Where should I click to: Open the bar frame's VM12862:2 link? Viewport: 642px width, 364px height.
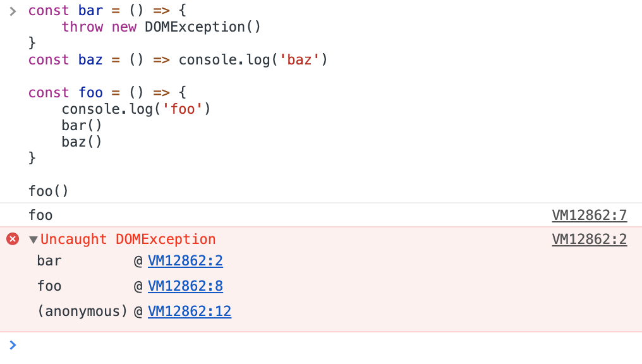[x=185, y=261]
